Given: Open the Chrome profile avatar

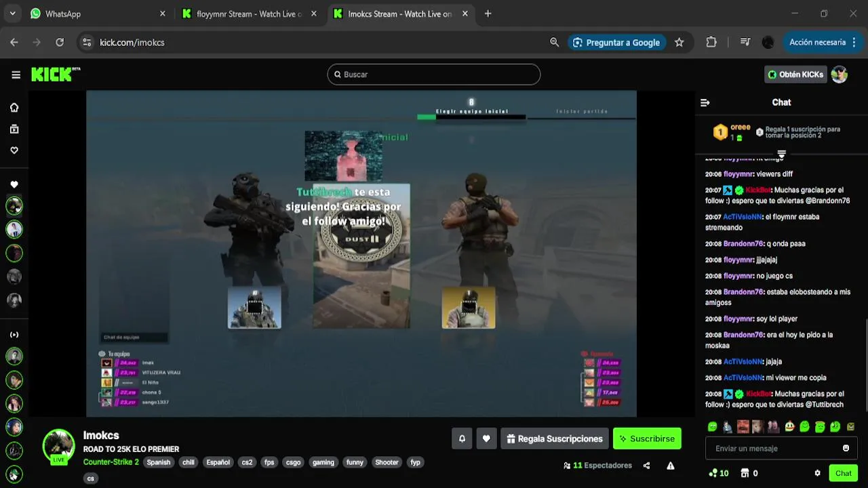Looking at the screenshot, I should pos(768,42).
